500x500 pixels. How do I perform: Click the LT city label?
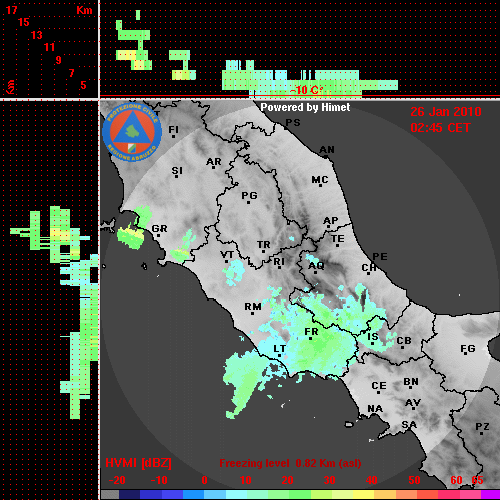pyautogui.click(x=279, y=349)
